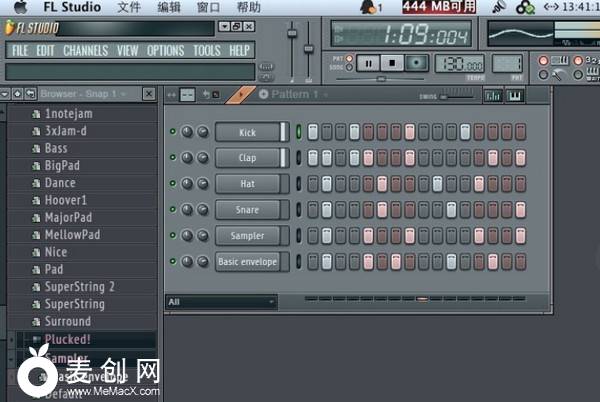
Task: Click the pattern number display
Action: tap(507, 64)
